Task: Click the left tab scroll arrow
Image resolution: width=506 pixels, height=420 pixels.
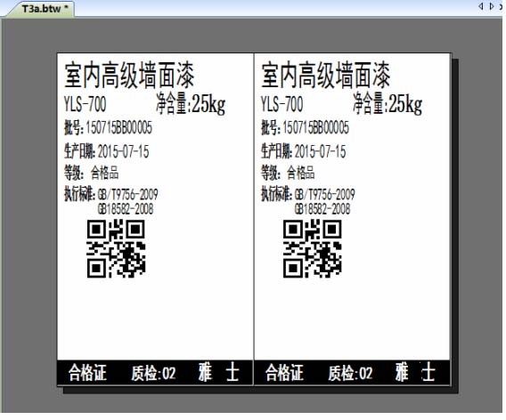Action: [481, 6]
